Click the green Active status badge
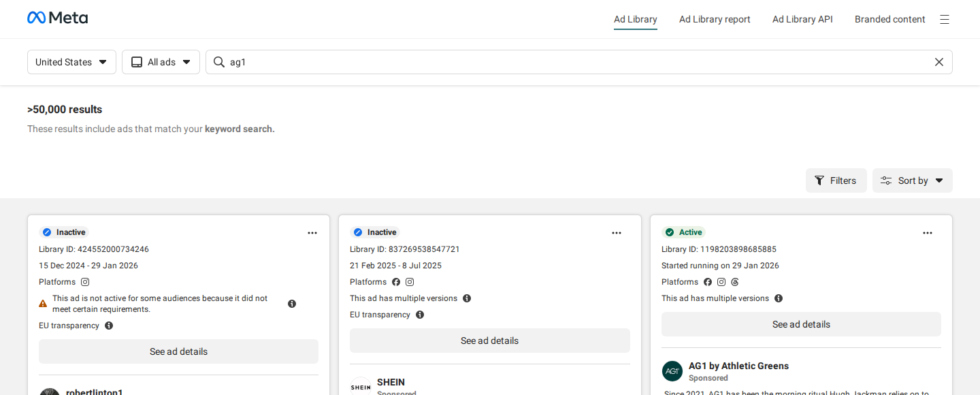The height and width of the screenshot is (395, 980). [684, 232]
